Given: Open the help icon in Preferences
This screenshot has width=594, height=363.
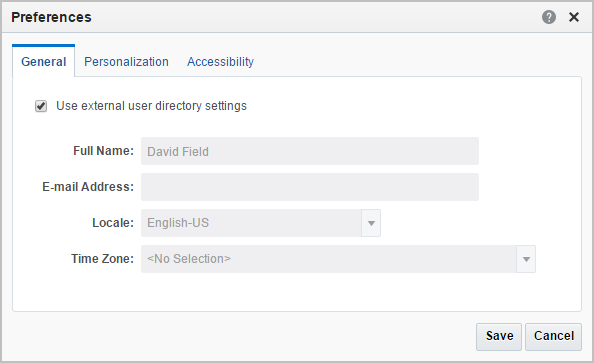Looking at the screenshot, I should 549,17.
